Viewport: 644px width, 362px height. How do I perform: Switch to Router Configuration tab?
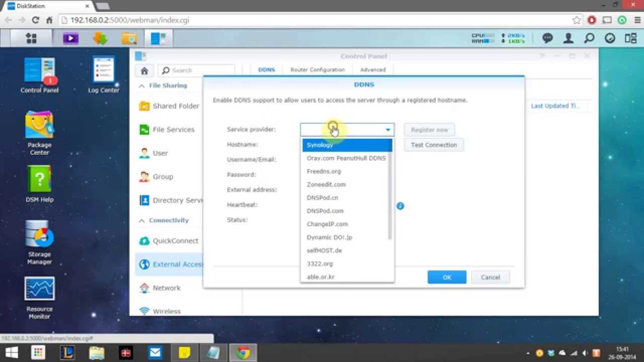pyautogui.click(x=317, y=70)
